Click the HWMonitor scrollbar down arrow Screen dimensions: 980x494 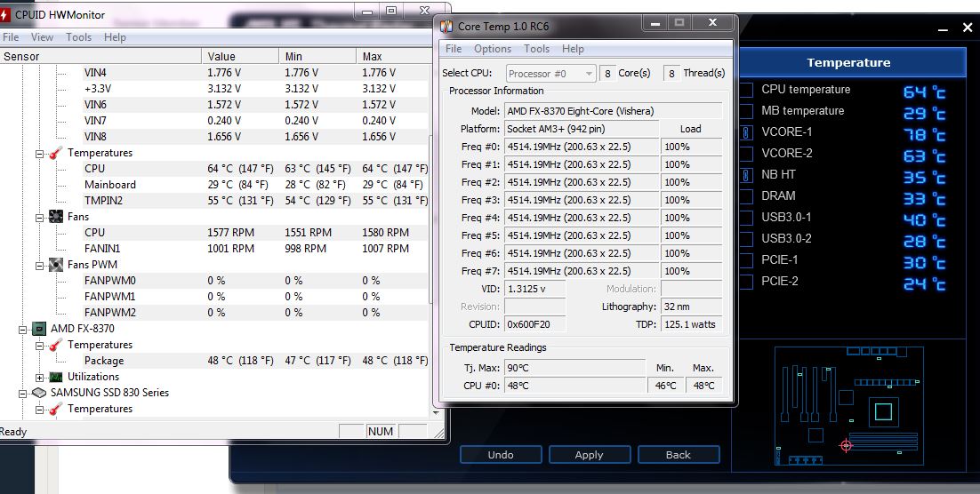click(435, 413)
